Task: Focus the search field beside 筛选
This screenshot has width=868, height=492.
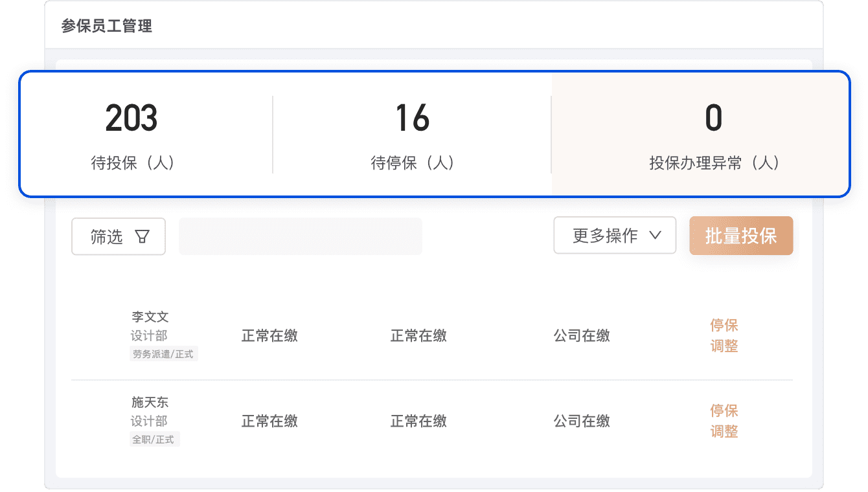Action: pyautogui.click(x=300, y=236)
